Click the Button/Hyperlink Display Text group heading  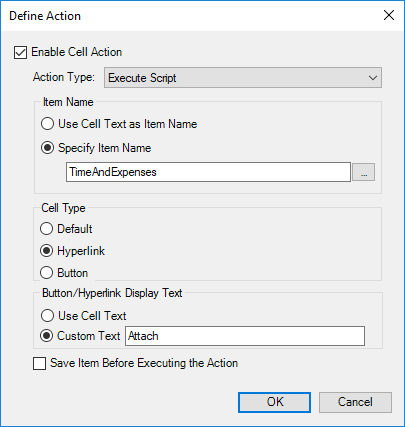(x=112, y=293)
